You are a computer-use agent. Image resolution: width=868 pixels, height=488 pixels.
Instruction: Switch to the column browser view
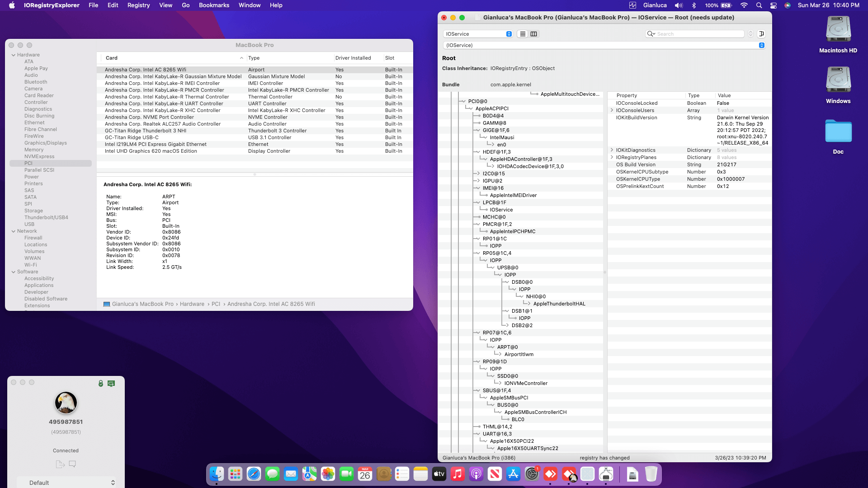pos(533,34)
